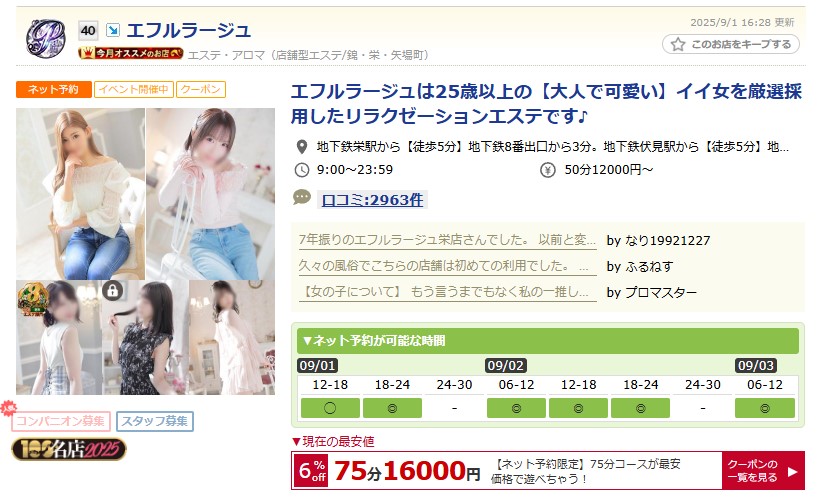Expand the ネット予約が可能な時間 header

[x=548, y=341]
